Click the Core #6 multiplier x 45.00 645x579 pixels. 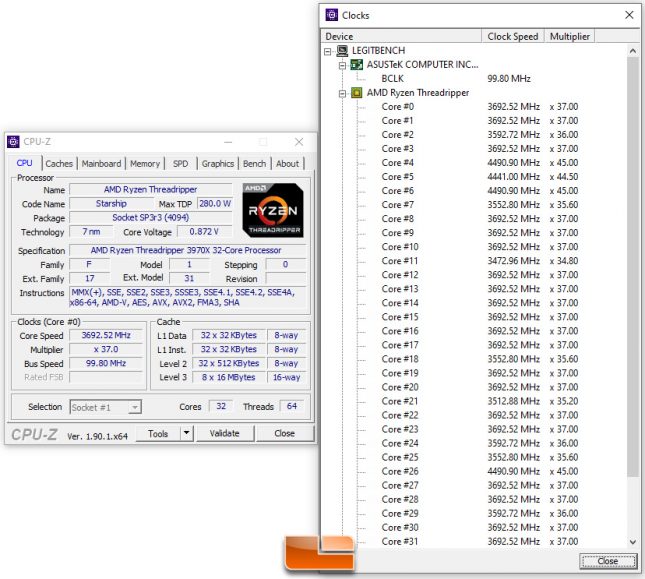click(x=564, y=191)
